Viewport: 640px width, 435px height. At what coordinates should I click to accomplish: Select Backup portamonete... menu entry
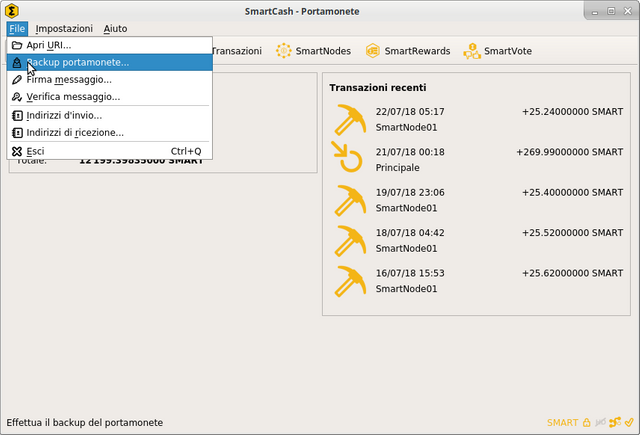[109, 62]
